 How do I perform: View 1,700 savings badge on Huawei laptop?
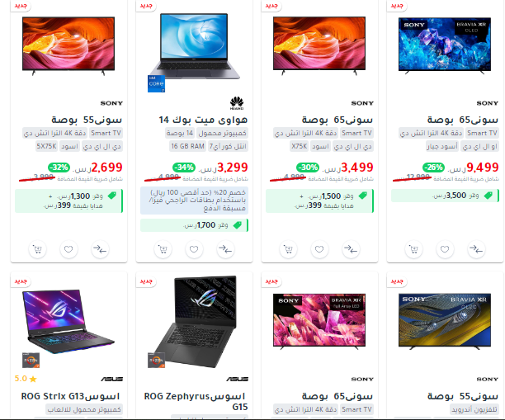click(x=194, y=225)
